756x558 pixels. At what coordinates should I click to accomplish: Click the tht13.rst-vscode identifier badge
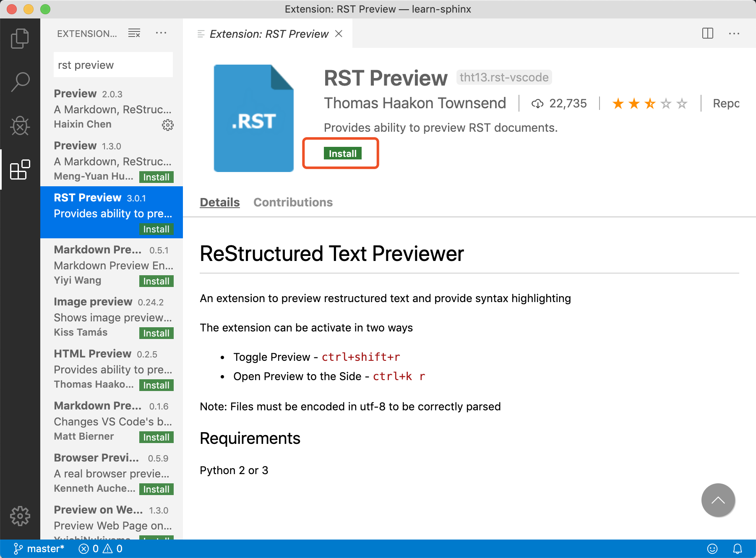[504, 77]
